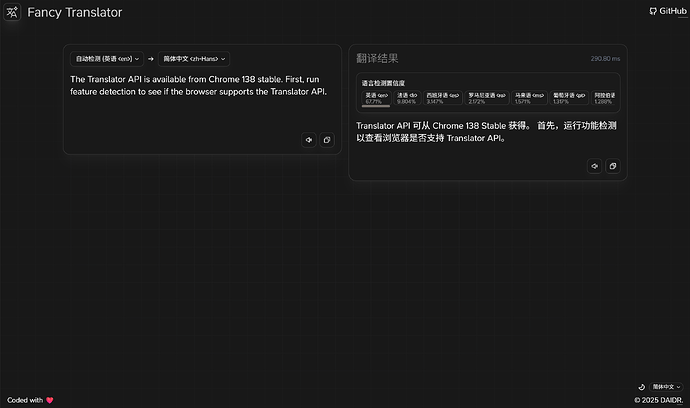Open the source language dropdown 自动检测 (英语)
Screen dimensions: 690x408
[x=107, y=59]
